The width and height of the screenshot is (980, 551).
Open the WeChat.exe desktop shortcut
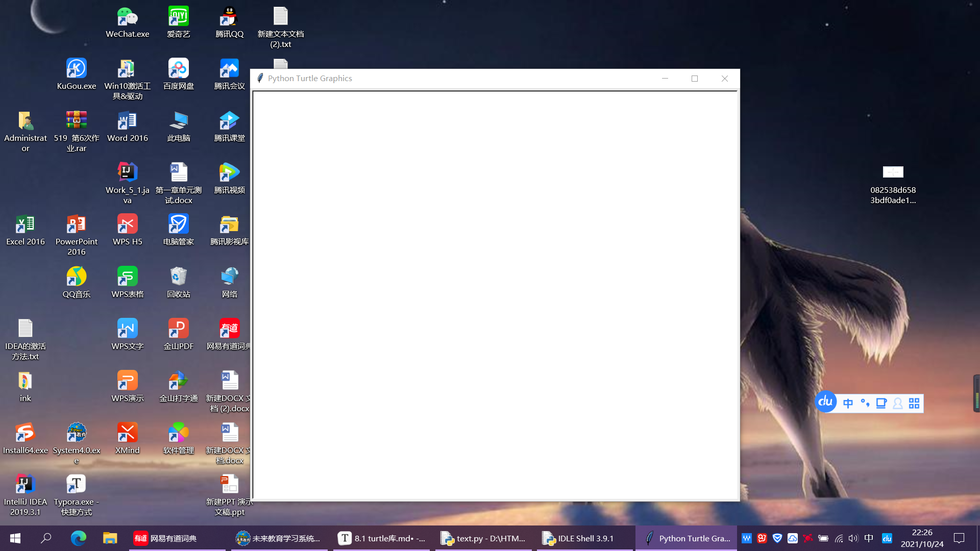pyautogui.click(x=127, y=22)
